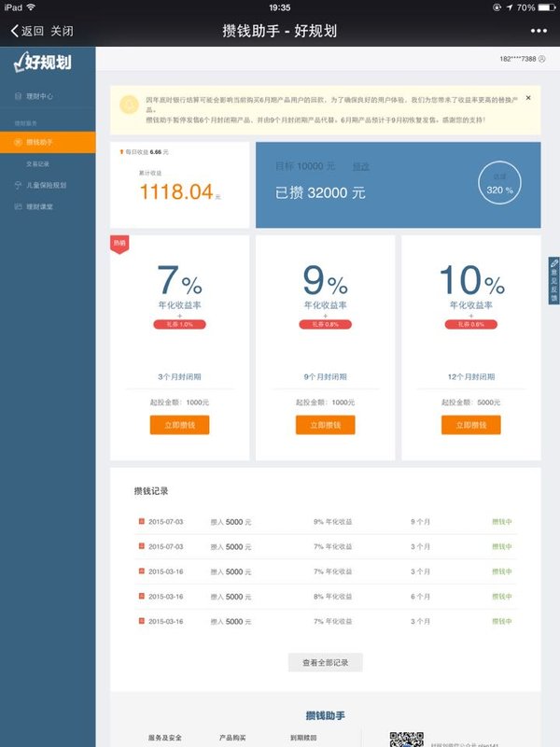Open 理财课堂 in the sidebar
560x747 pixels.
click(39, 206)
